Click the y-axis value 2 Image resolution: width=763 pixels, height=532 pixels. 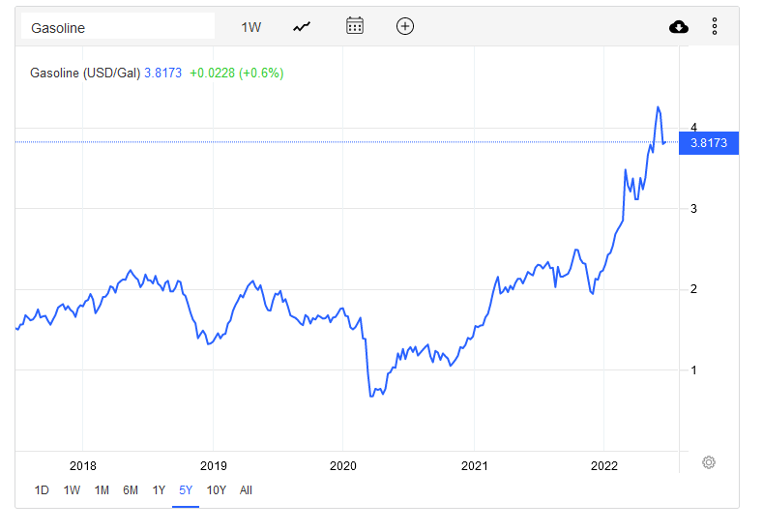coord(694,289)
